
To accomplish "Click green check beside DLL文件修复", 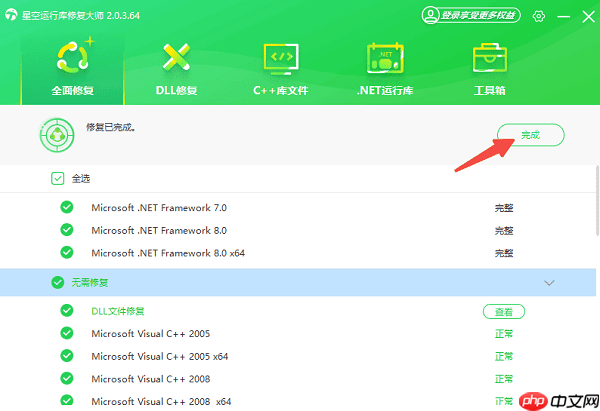I will (67, 310).
